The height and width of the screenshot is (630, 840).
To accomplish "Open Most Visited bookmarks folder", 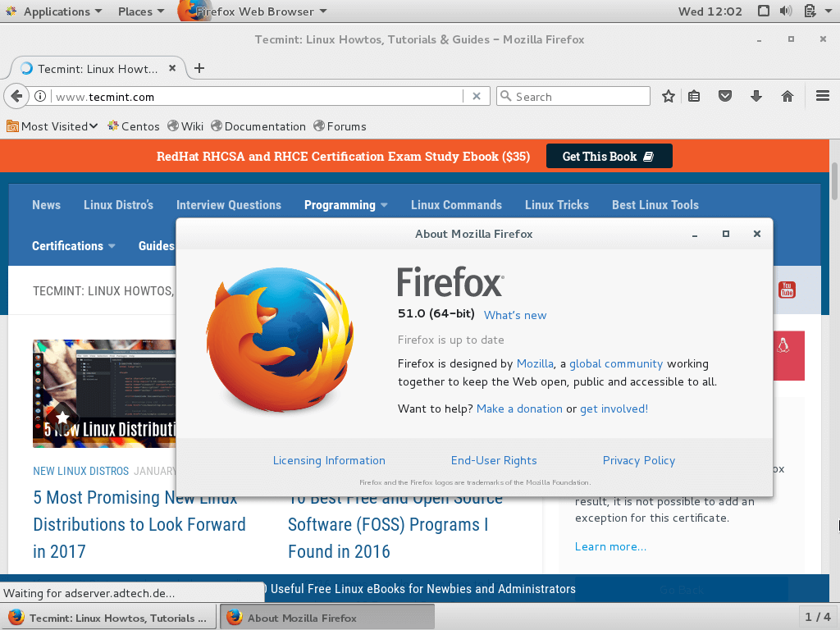I will 52,126.
